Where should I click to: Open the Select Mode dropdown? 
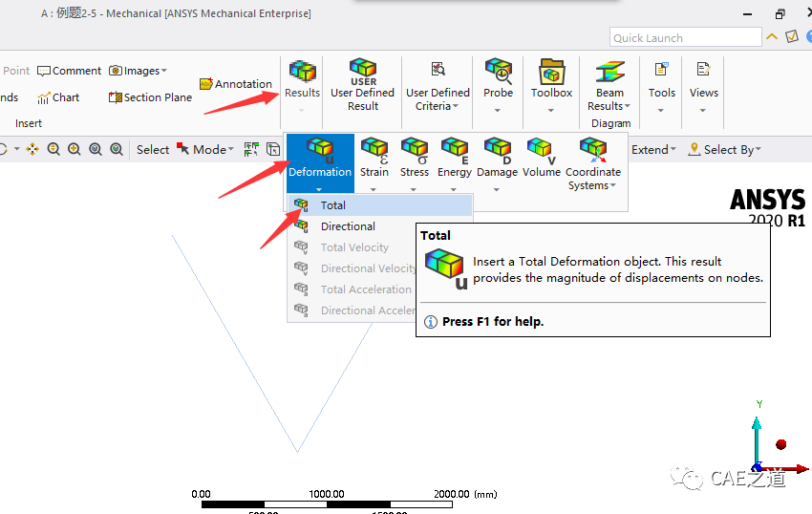coord(205,149)
